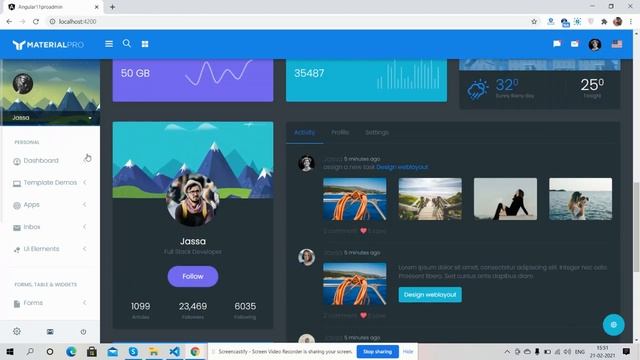
Task: Click the 50 GB storage card
Action: pyautogui.click(x=193, y=80)
